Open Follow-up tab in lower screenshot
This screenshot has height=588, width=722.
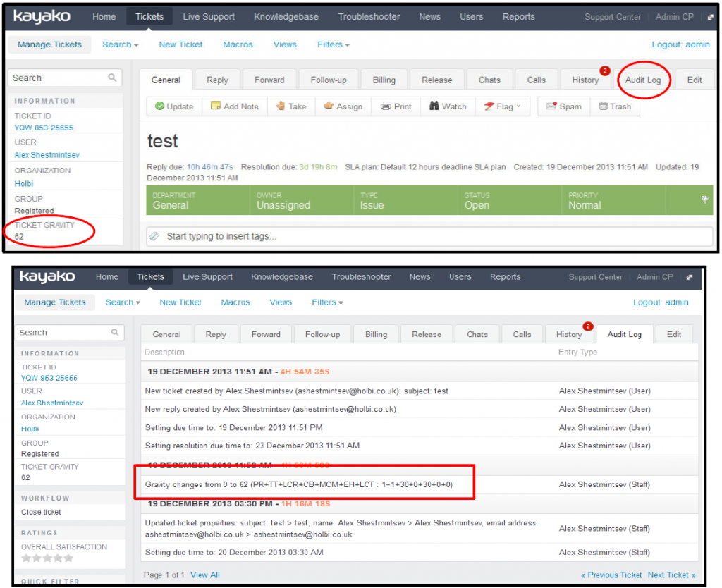pos(322,334)
